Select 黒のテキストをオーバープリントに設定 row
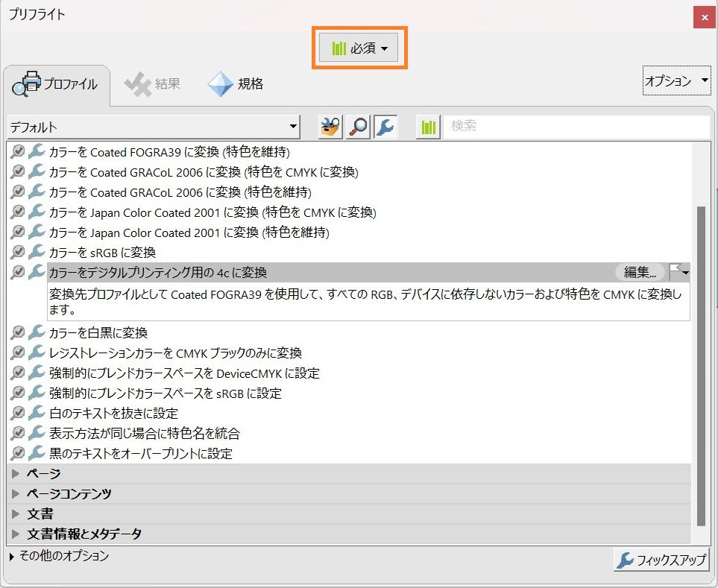Screen dimensions: 718x588 click(x=349, y=453)
